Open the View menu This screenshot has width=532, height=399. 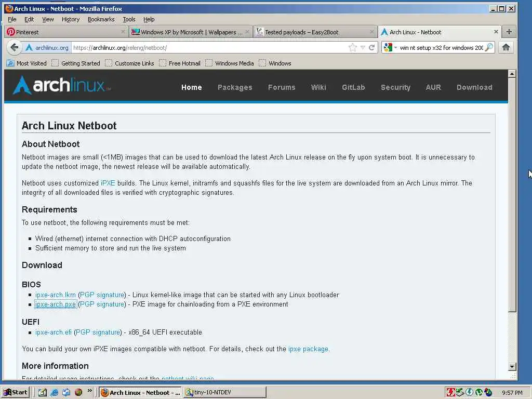48,19
